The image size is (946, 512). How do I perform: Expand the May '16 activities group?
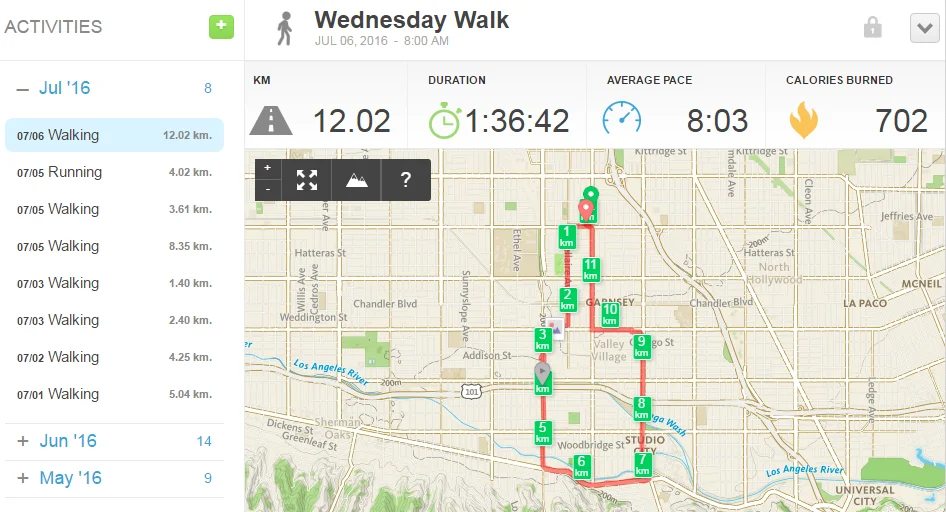pyautogui.click(x=22, y=478)
